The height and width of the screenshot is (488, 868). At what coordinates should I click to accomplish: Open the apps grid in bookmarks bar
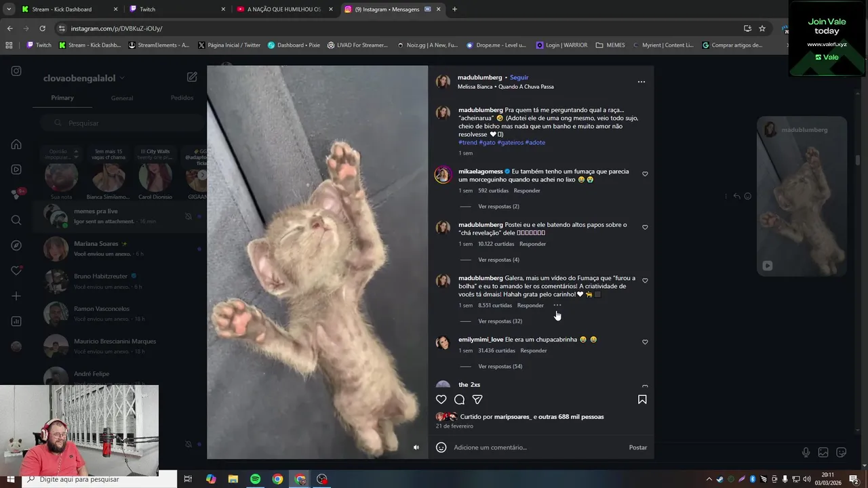tap(9, 45)
